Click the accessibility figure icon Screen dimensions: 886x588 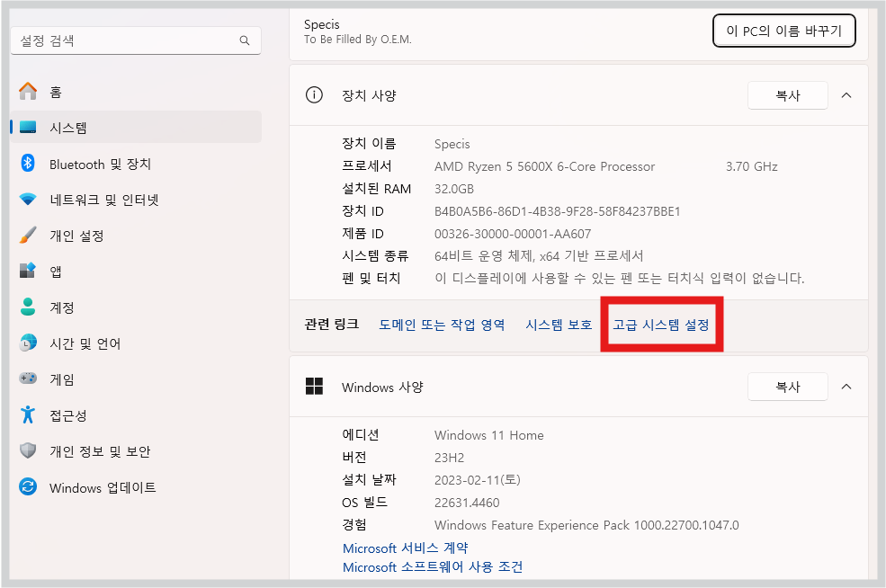[28, 414]
